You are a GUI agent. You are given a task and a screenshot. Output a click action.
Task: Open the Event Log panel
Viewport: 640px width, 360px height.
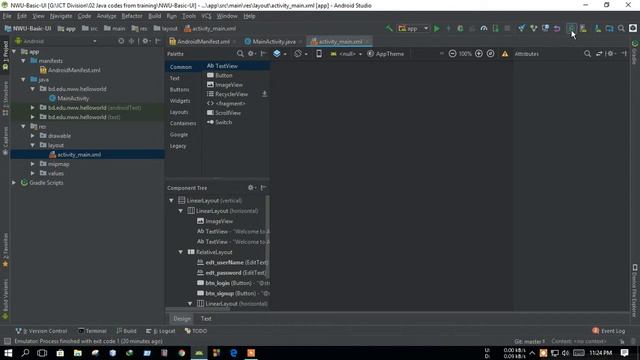point(609,331)
